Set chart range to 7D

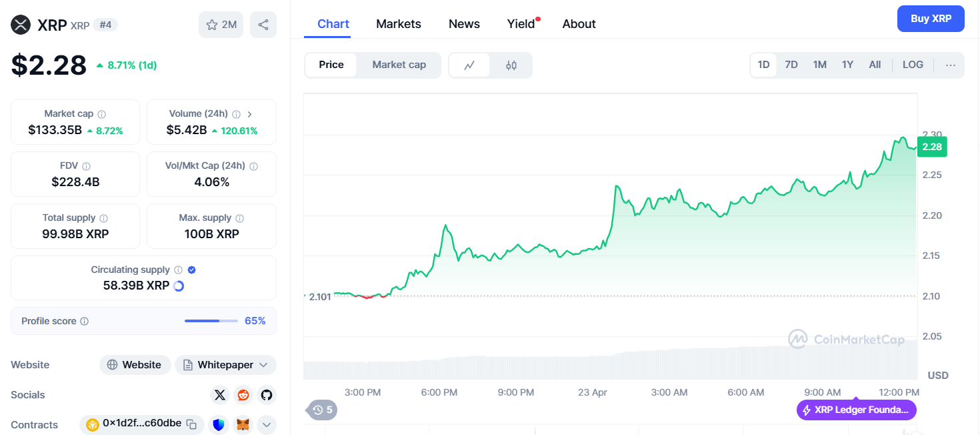(791, 65)
